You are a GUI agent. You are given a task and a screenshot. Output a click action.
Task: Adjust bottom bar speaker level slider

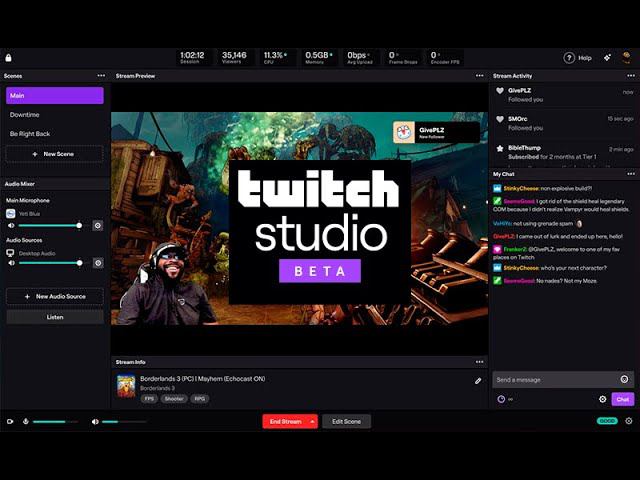coord(124,422)
